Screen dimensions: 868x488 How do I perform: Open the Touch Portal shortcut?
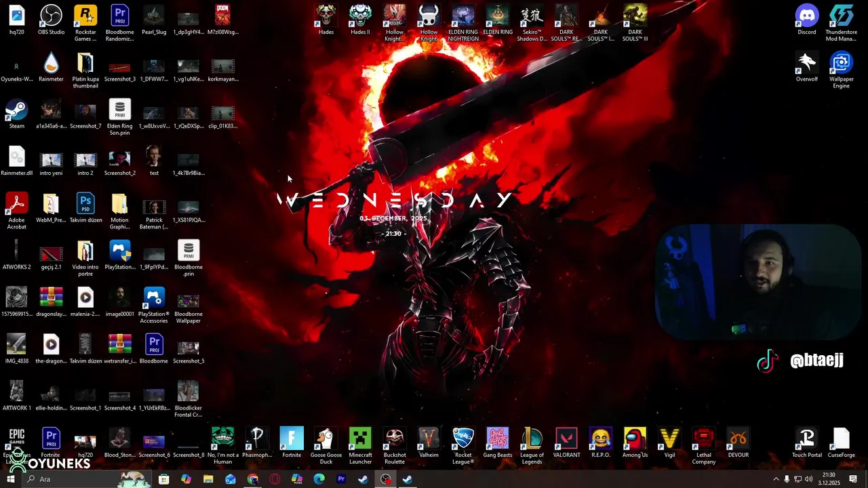pyautogui.click(x=807, y=443)
